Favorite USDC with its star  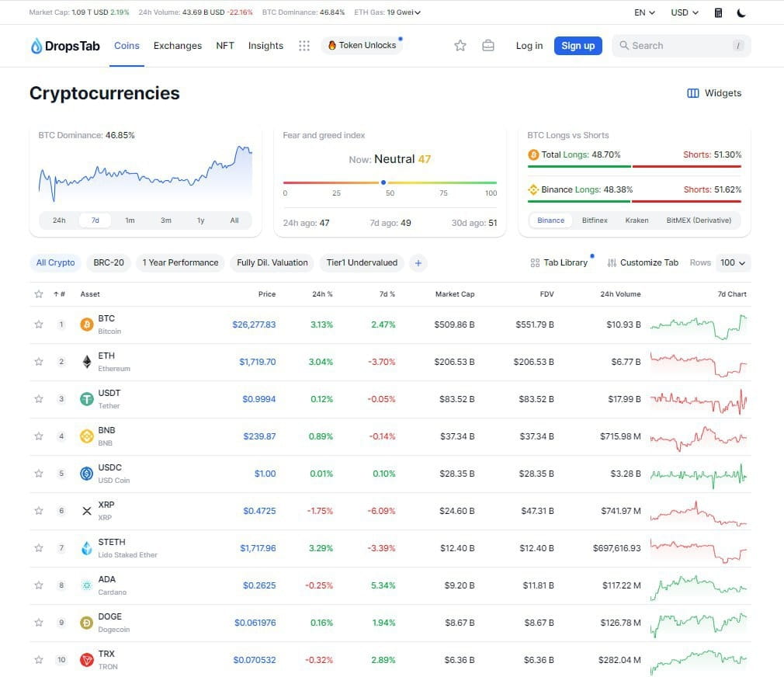[39, 474]
